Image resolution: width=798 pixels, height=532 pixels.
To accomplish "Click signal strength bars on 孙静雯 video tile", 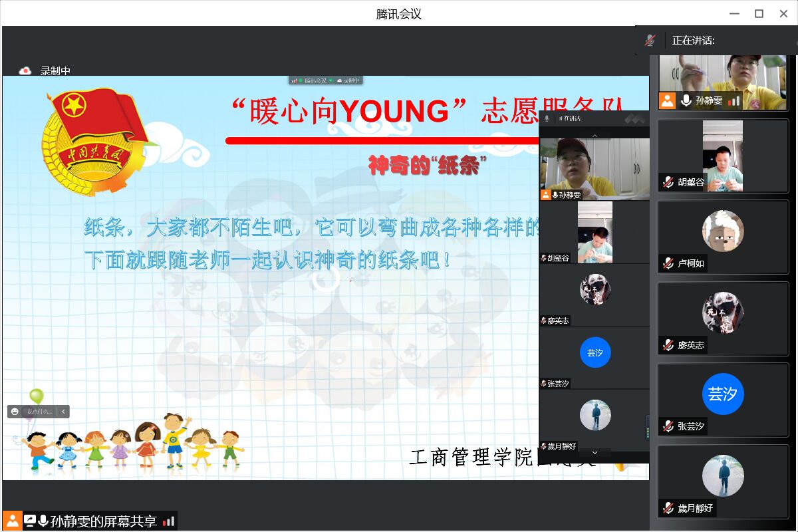I will click(733, 100).
